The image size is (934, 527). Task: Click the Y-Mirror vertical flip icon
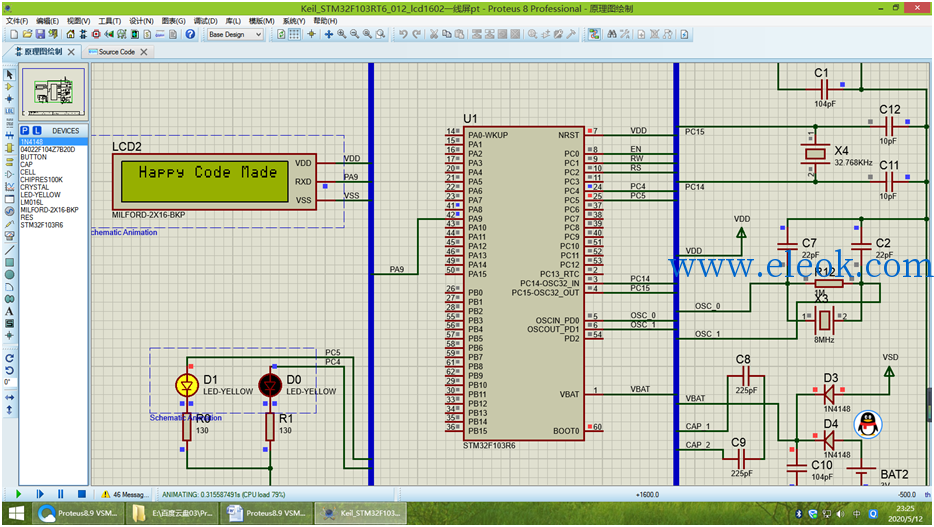pos(10,410)
